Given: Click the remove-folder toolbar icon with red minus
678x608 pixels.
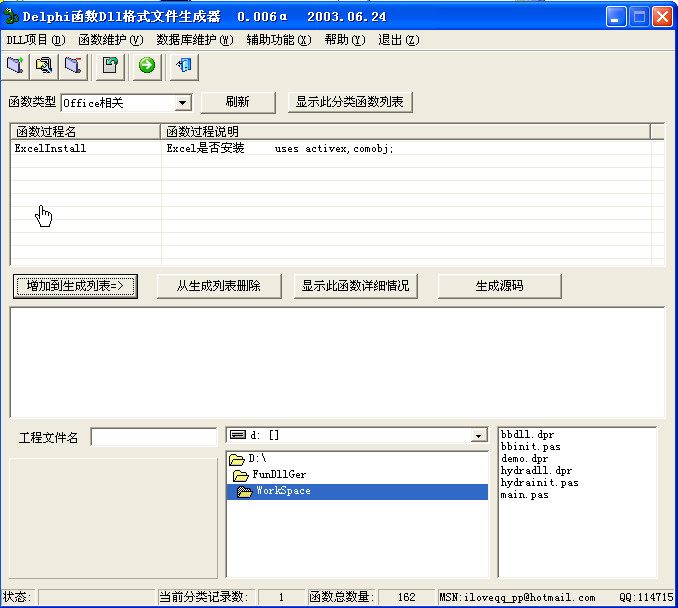Looking at the screenshot, I should click(73, 66).
